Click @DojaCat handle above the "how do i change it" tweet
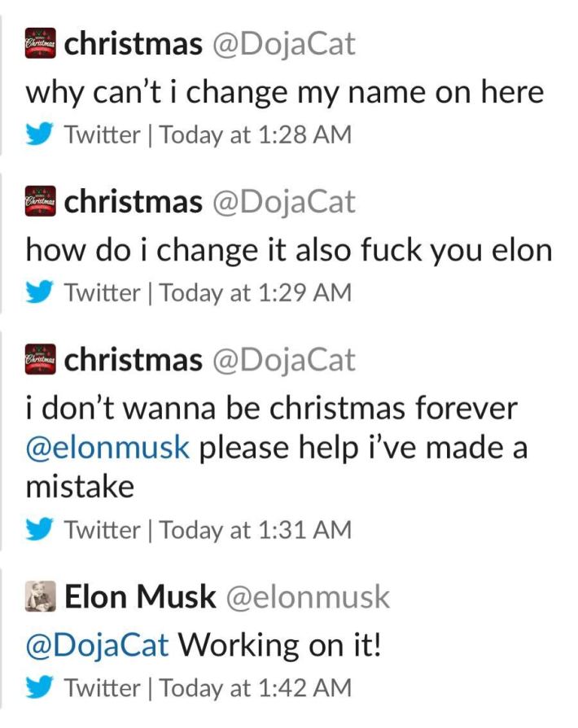 coord(283,202)
